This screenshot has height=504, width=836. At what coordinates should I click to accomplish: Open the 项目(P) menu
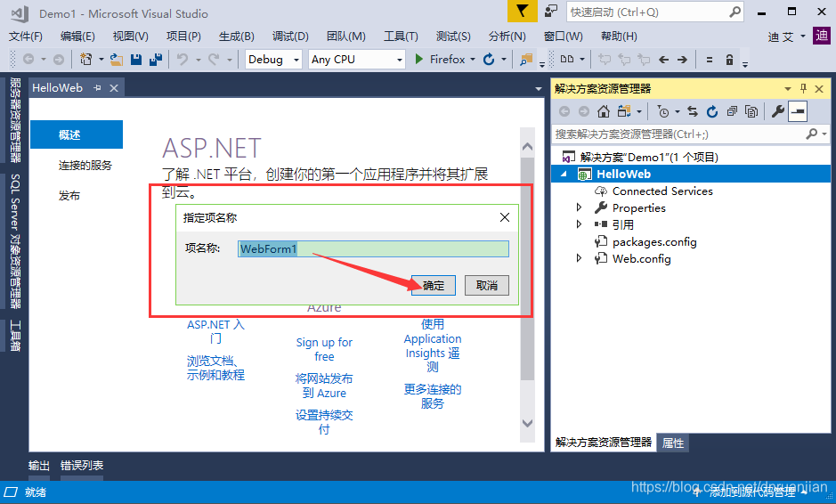point(183,37)
